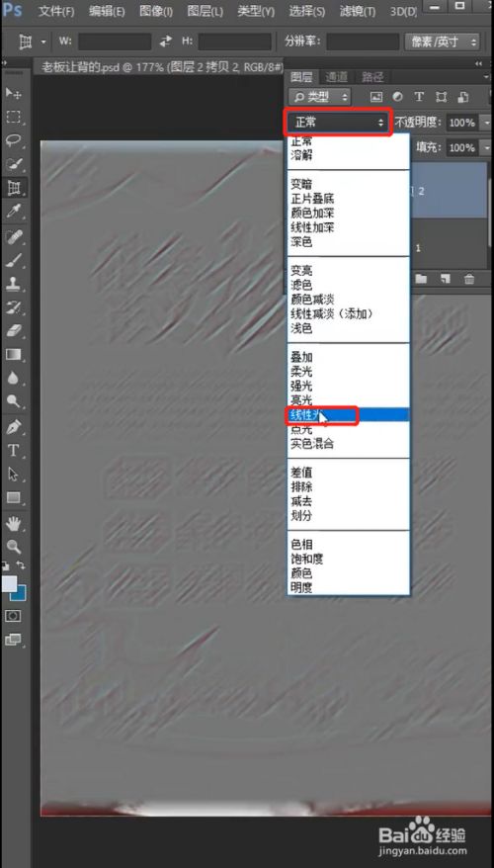The width and height of the screenshot is (494, 868).
Task: Select the Rectangle shape tool
Action: pyautogui.click(x=13, y=497)
